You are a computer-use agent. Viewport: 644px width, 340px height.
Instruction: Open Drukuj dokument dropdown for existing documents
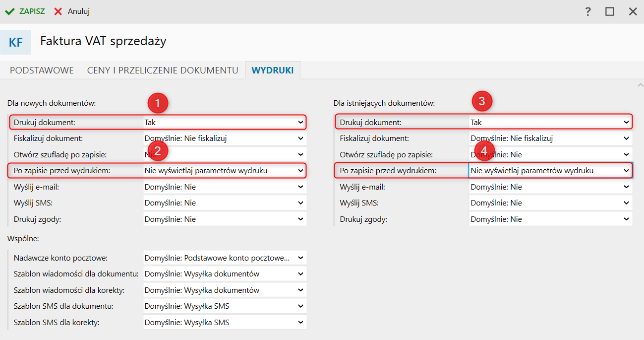(x=551, y=122)
